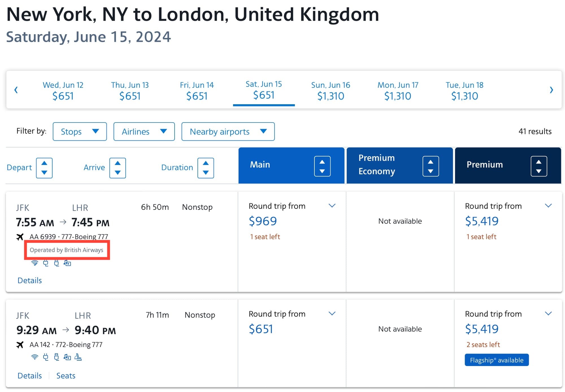Screen dimensions: 565x392
Task: Select the $651 Main round trip fare
Action: pyautogui.click(x=261, y=329)
